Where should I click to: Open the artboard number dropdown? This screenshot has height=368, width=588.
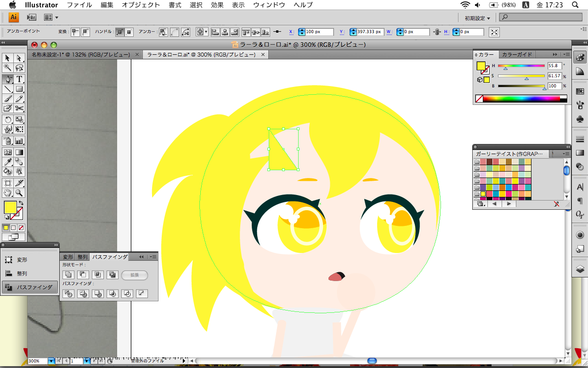87,361
